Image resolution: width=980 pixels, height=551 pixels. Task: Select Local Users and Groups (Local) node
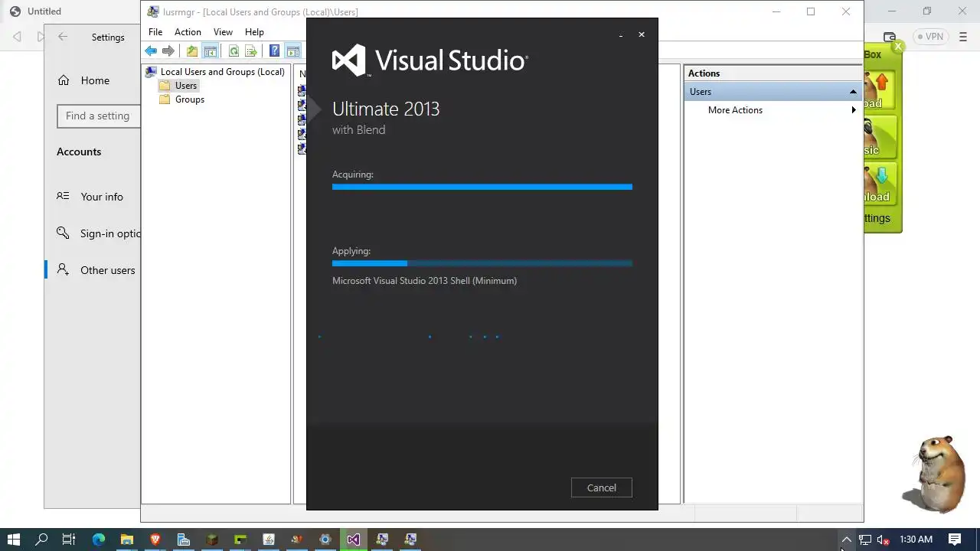coord(215,72)
